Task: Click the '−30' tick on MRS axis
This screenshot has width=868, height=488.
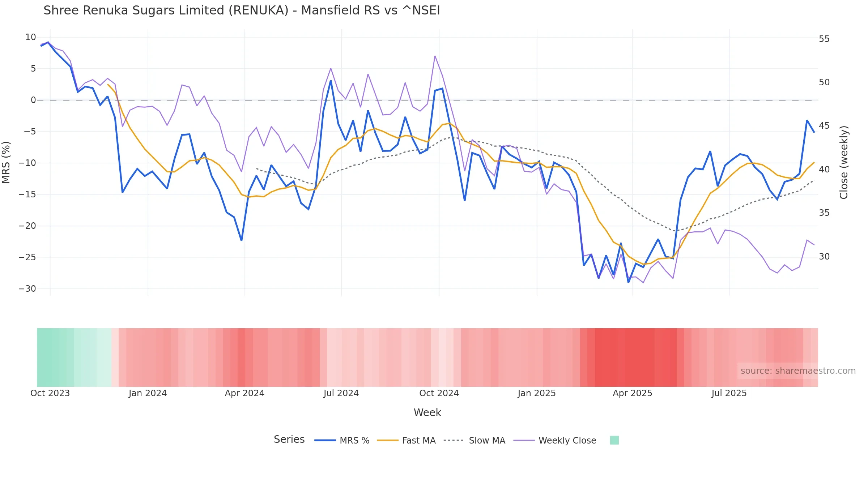Action: click(x=27, y=288)
